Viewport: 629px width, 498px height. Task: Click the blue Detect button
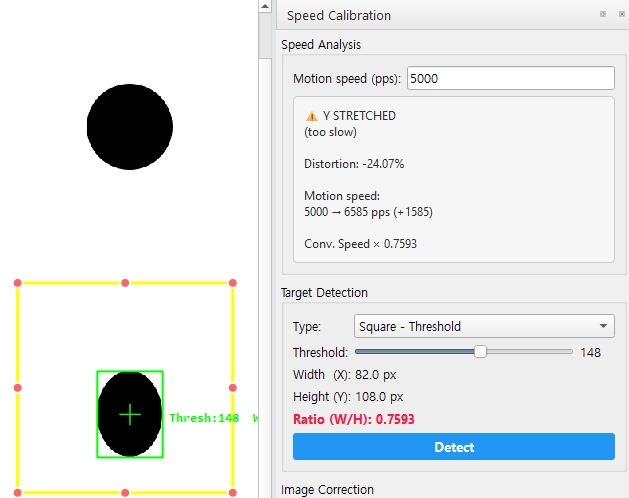pyautogui.click(x=454, y=447)
